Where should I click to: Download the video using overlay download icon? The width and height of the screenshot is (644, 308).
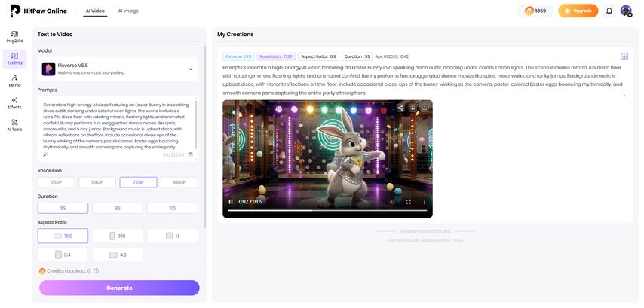(x=425, y=108)
